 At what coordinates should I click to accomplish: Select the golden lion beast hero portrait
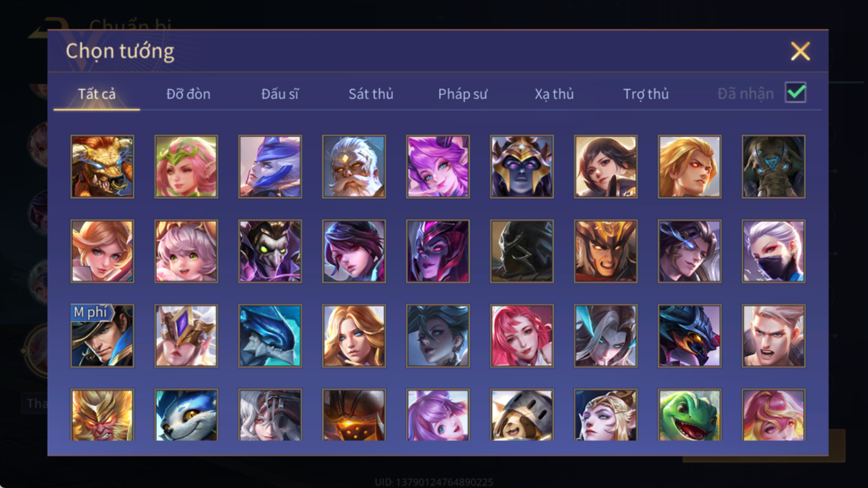(x=102, y=167)
